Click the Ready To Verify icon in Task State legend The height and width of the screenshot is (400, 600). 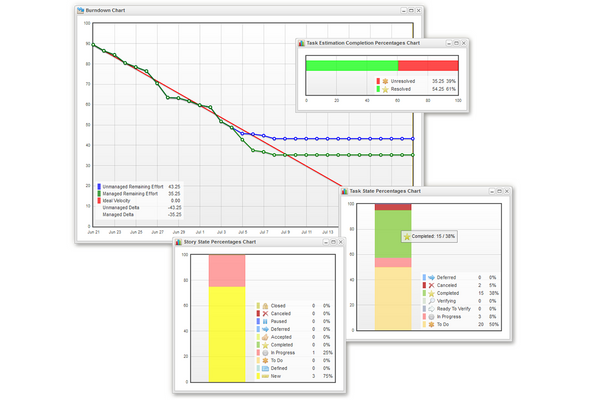point(431,309)
